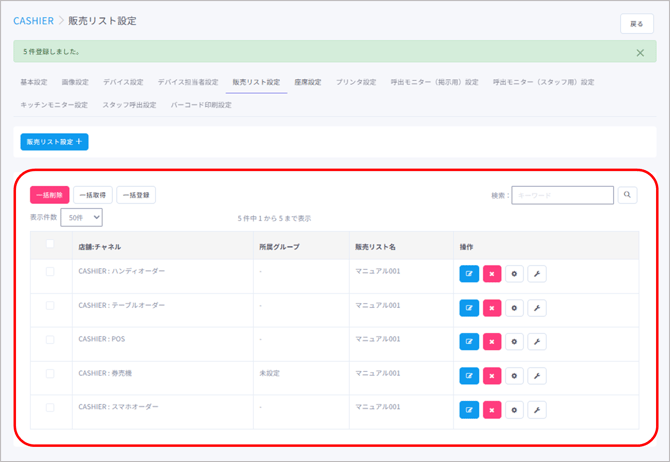Image resolution: width=670 pixels, height=462 pixels.
Task: Click edit icon for スマホオーダー row
Action: coord(469,410)
